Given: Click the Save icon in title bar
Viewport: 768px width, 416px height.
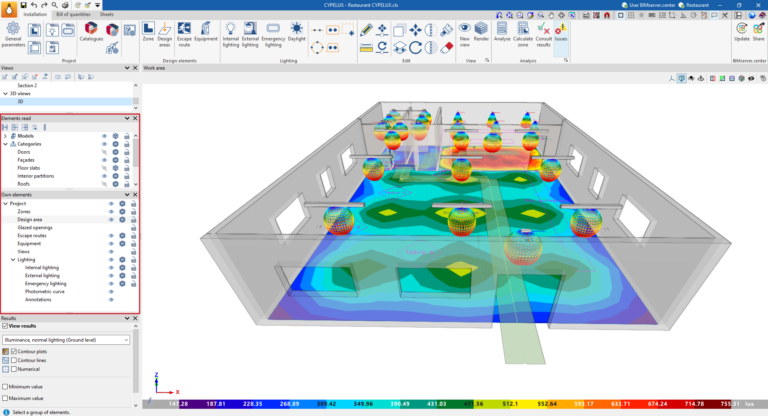Looking at the screenshot, I should coord(23,5).
